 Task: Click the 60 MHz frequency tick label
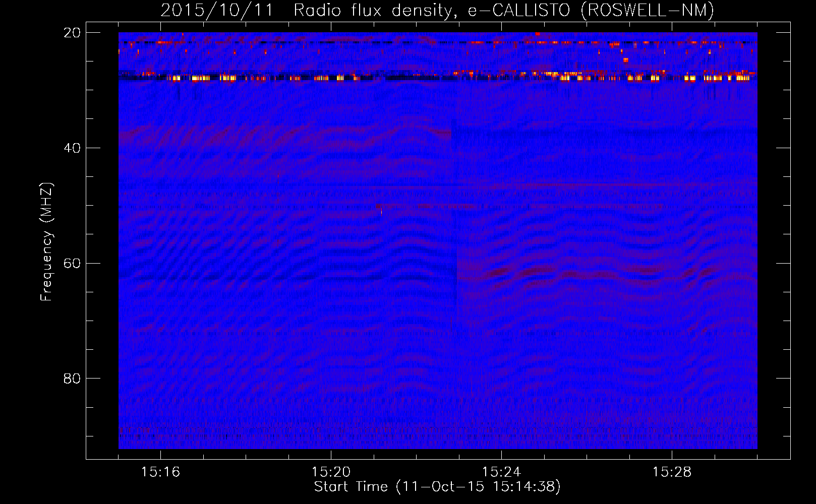72,264
